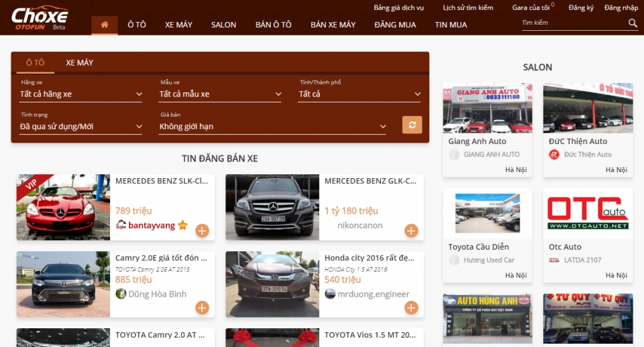
Task: Click seller name nikoncanon
Action: pos(360,225)
